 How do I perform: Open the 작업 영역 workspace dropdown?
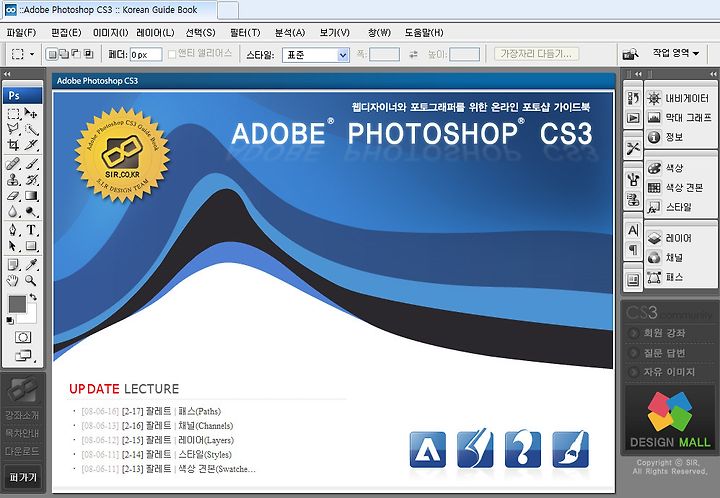coord(675,53)
